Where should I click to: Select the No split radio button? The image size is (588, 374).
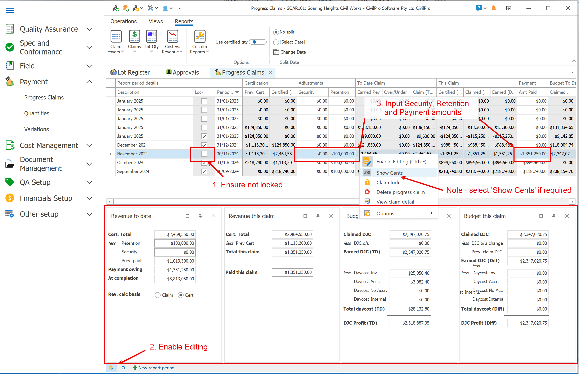point(276,32)
